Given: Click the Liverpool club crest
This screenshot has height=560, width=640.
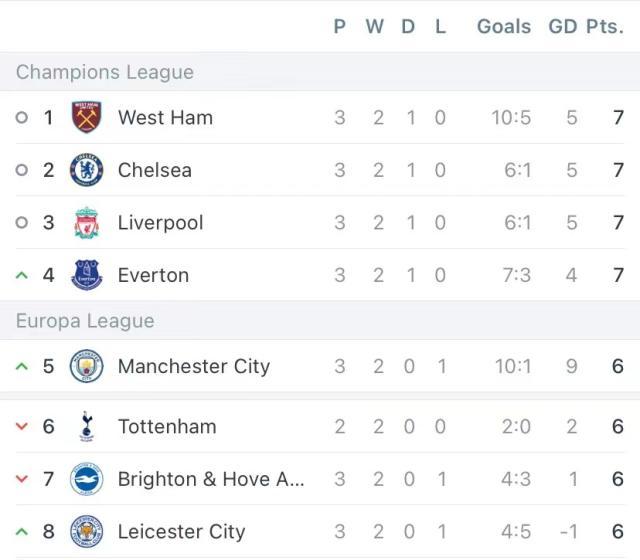Looking at the screenshot, I should (x=87, y=222).
